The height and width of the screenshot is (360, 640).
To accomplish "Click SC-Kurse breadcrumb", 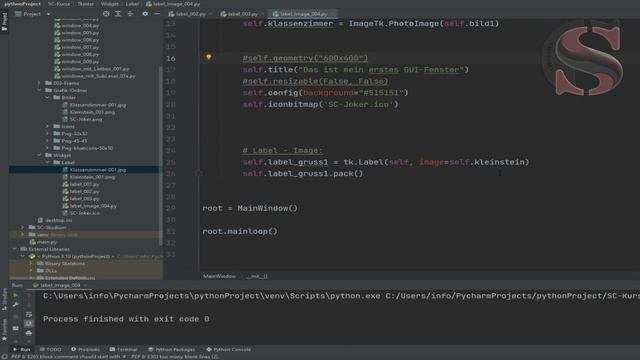I will coord(59,4).
